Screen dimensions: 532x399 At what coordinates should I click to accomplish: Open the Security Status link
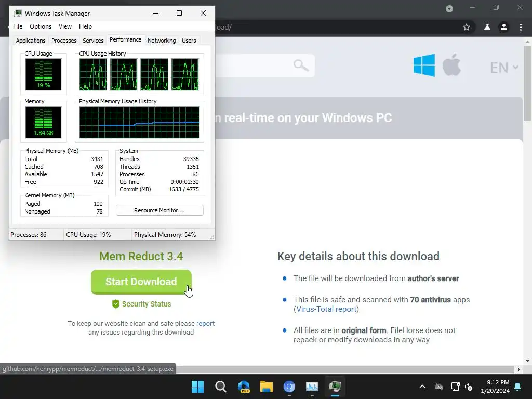[146, 304]
